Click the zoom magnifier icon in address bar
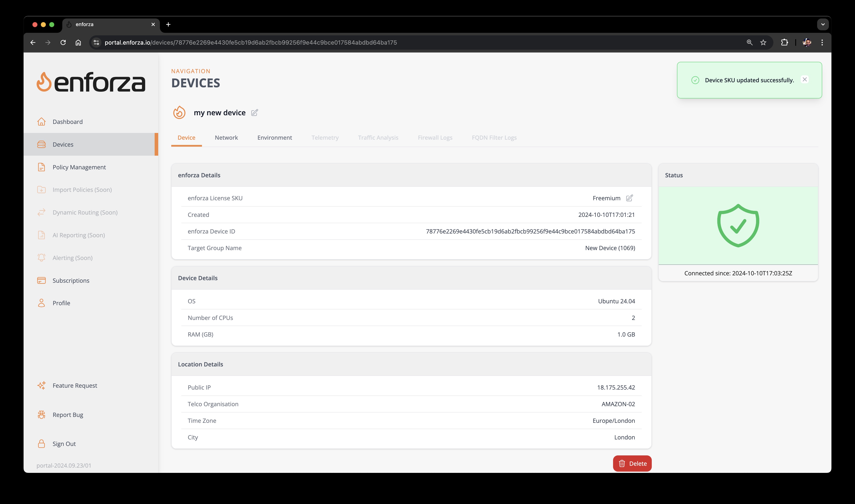This screenshot has height=504, width=855. pos(750,42)
